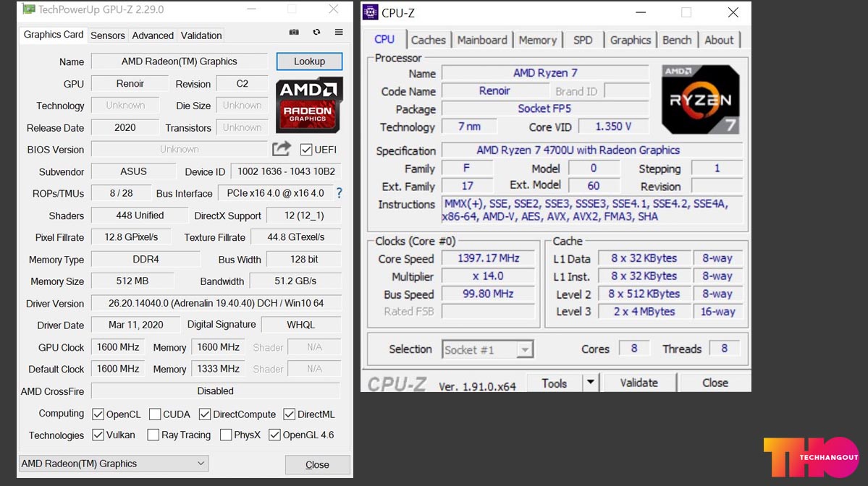Click the Validate button in CPU-Z
868x486 pixels.
(x=639, y=383)
